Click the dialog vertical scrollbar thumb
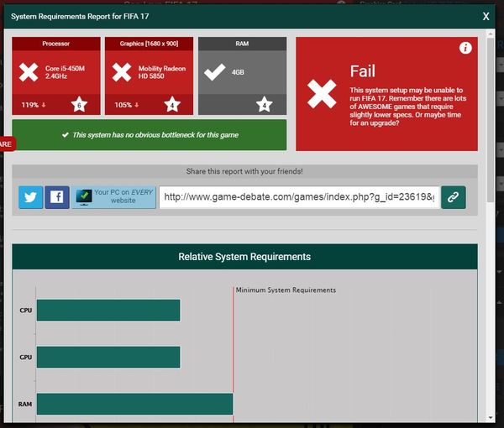504x428 pixels. point(491,120)
